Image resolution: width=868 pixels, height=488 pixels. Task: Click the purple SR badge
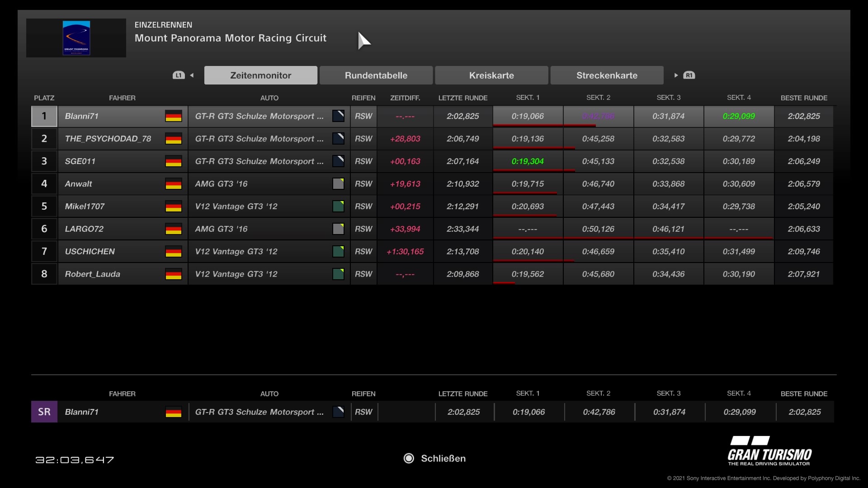tap(44, 412)
